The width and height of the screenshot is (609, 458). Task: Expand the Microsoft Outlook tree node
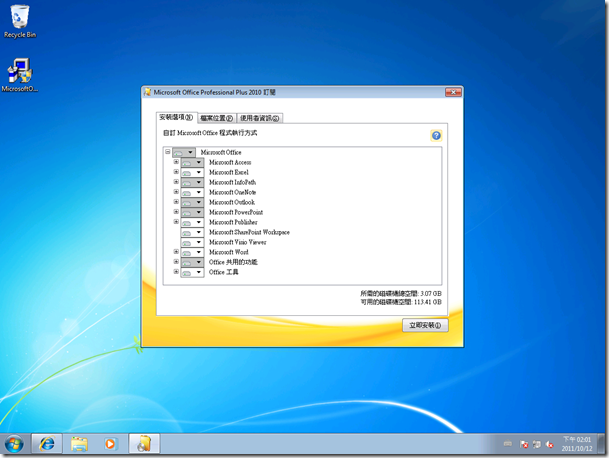click(x=176, y=202)
